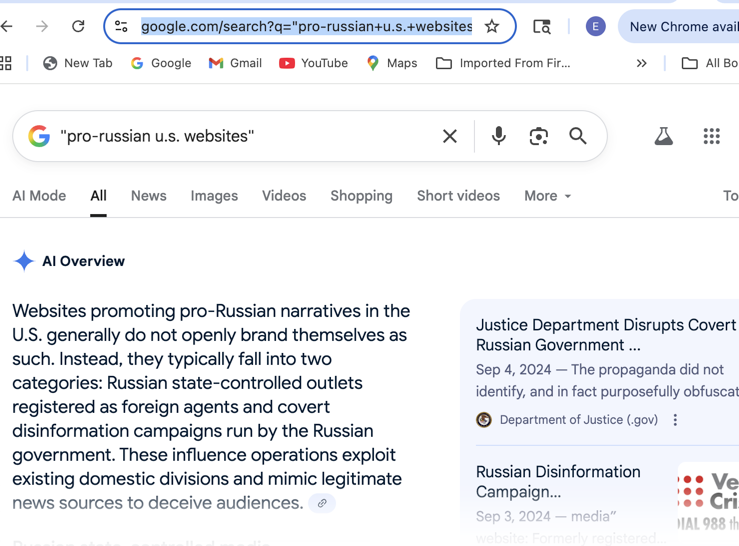
Task: Switch to the News tab
Action: click(x=148, y=196)
